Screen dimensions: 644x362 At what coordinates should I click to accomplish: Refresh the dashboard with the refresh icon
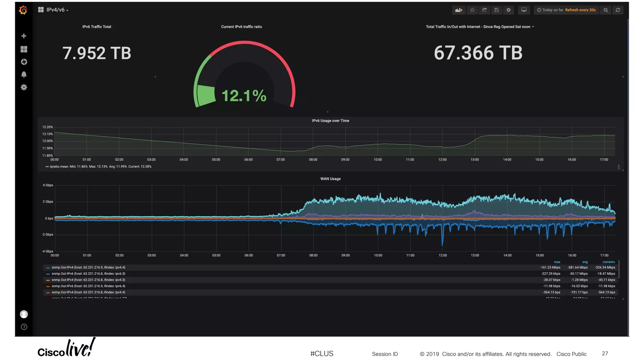click(618, 10)
